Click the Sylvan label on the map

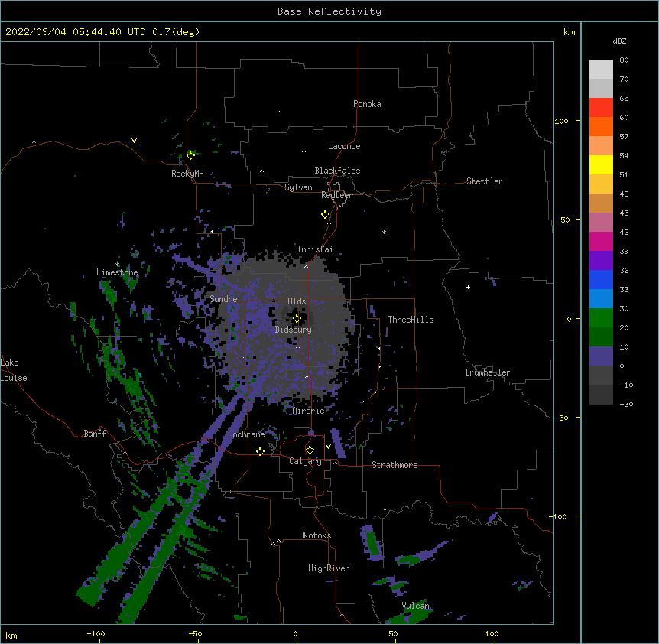point(298,187)
